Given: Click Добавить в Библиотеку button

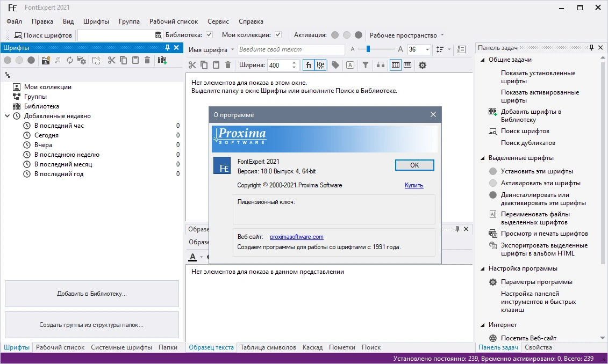Looking at the screenshot, I should 92,294.
